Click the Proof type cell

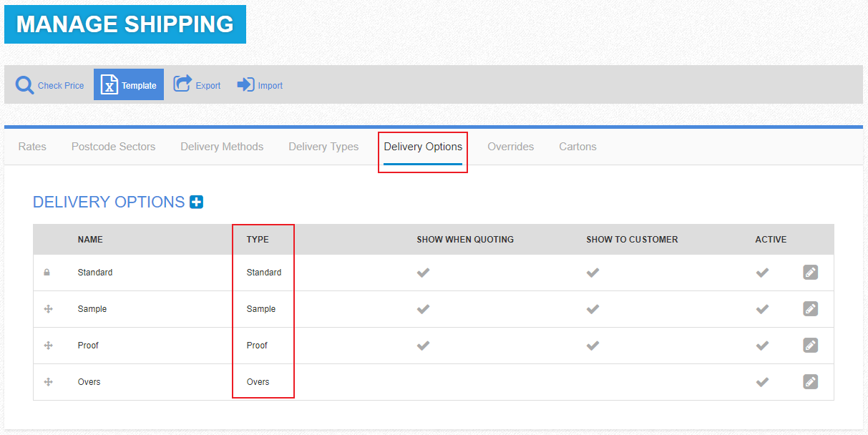(257, 346)
